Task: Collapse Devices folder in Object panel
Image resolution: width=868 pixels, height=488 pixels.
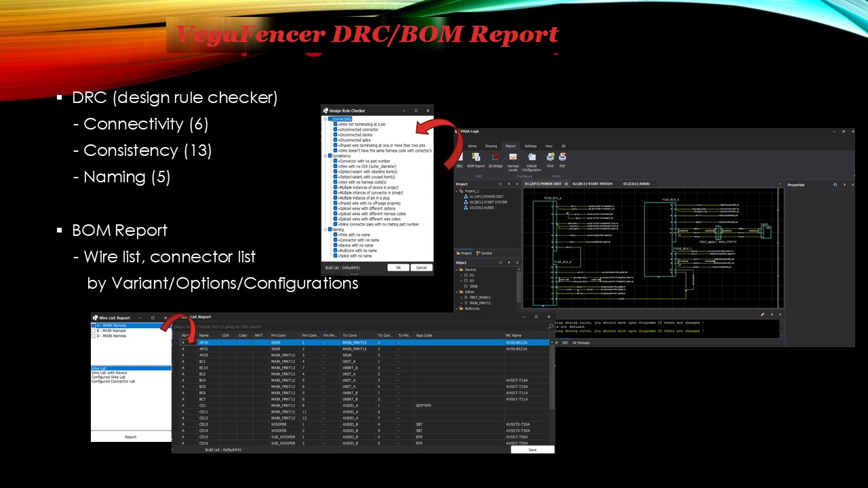Action: (456, 270)
